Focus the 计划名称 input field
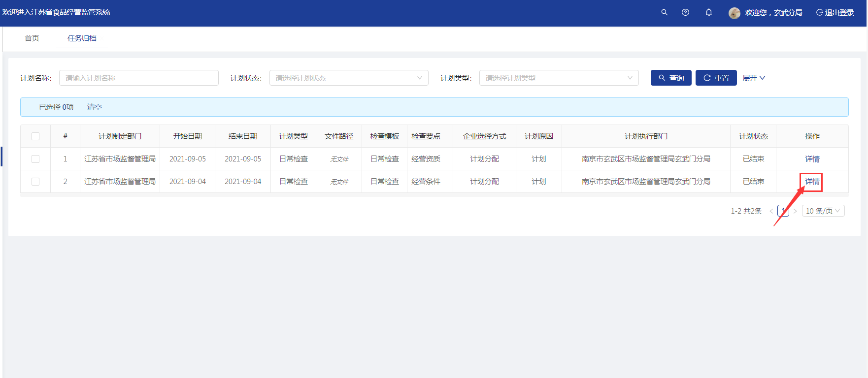 coord(138,78)
